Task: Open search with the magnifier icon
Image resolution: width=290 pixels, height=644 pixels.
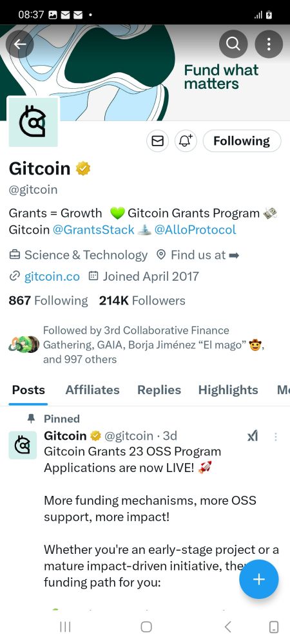Action: 233,44
